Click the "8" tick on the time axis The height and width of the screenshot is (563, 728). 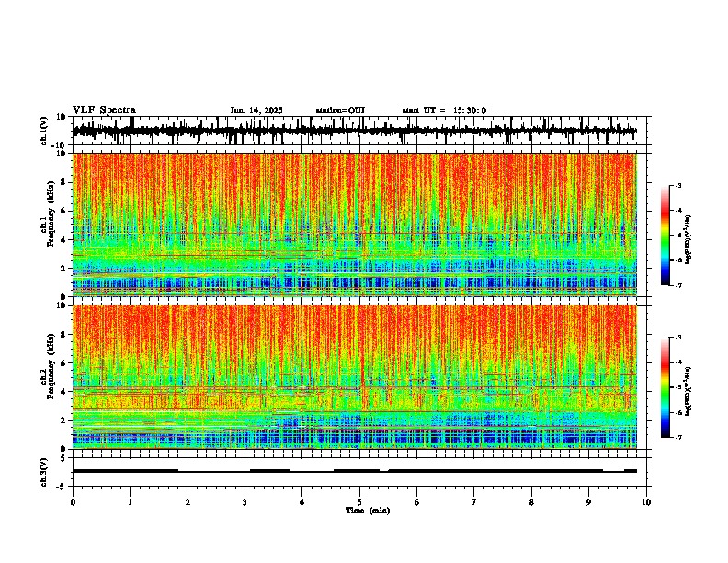pos(531,502)
